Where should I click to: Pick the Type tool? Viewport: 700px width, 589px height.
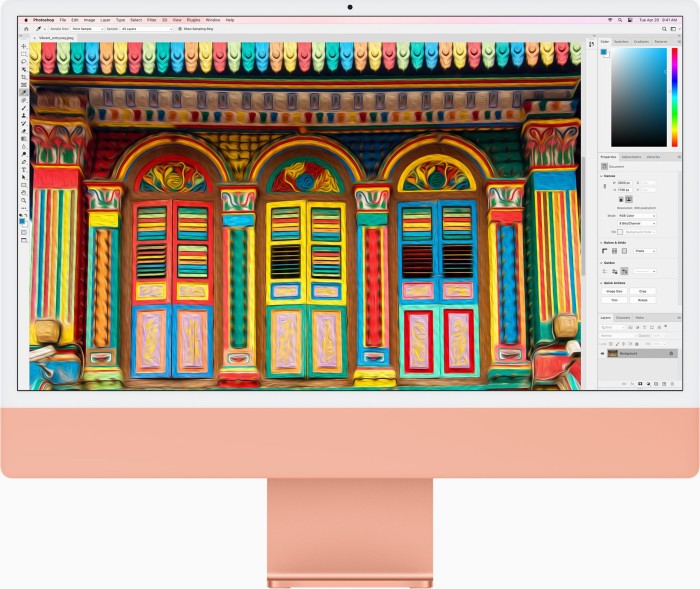tap(24, 170)
